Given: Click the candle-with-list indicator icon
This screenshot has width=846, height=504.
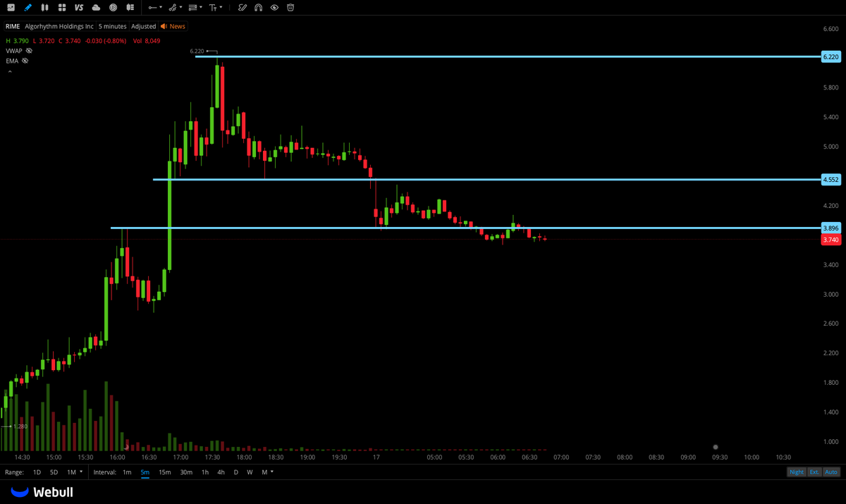Looking at the screenshot, I should [130, 7].
